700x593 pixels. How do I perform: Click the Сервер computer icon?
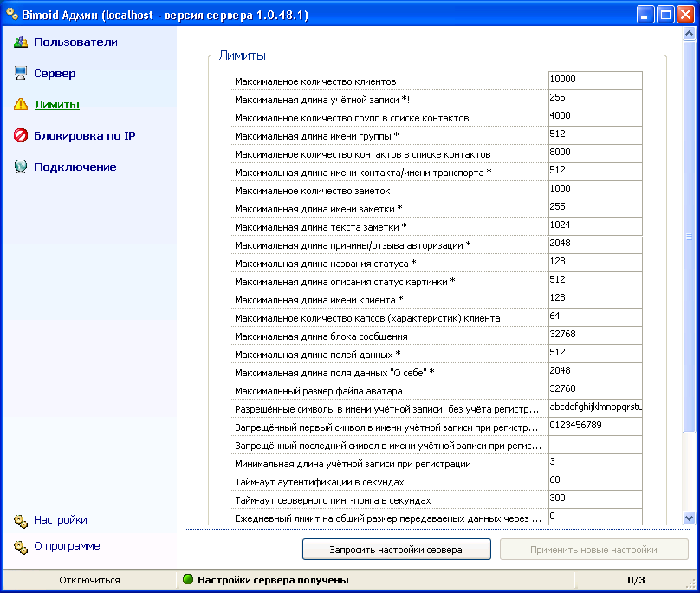point(21,74)
